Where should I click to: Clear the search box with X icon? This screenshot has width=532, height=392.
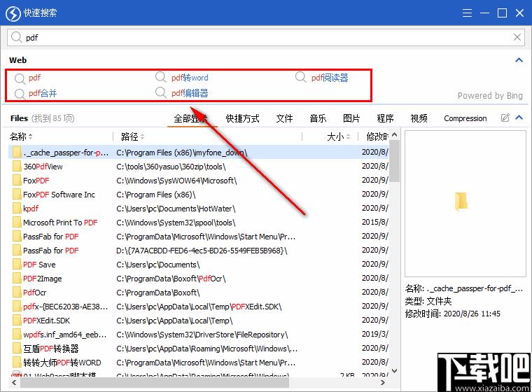pos(517,37)
